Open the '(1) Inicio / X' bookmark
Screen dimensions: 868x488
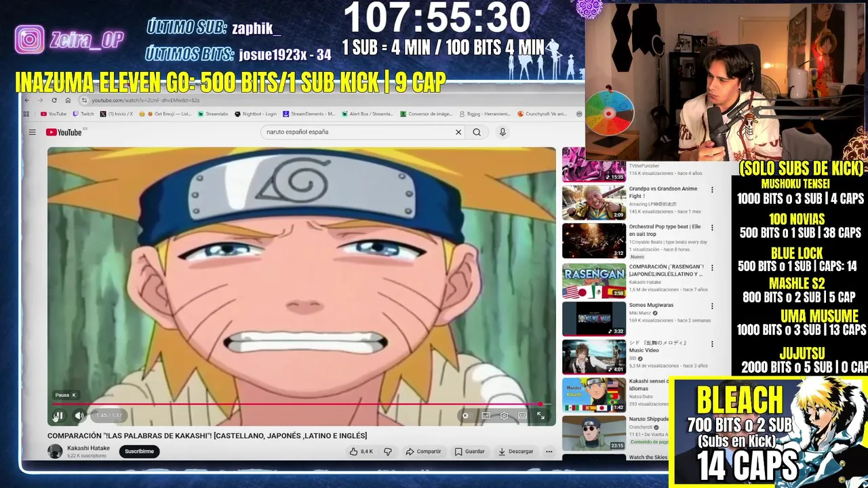pyautogui.click(x=117, y=114)
